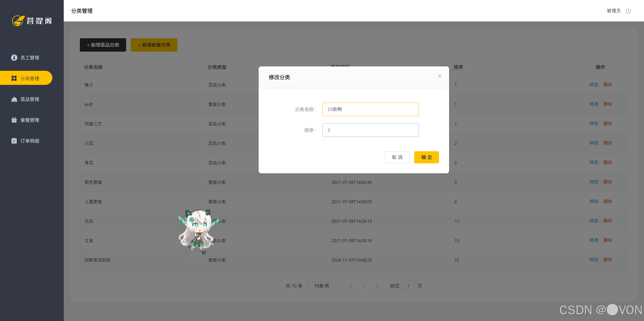Image resolution: width=644 pixels, height=321 pixels.
Task: Click the 阿斯蒂芬刚刚 name cell
Action: [x=98, y=260]
